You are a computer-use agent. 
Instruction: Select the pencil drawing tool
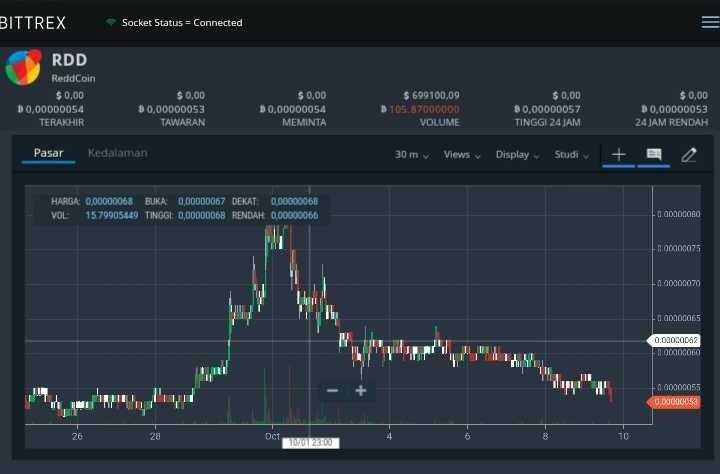click(689, 155)
